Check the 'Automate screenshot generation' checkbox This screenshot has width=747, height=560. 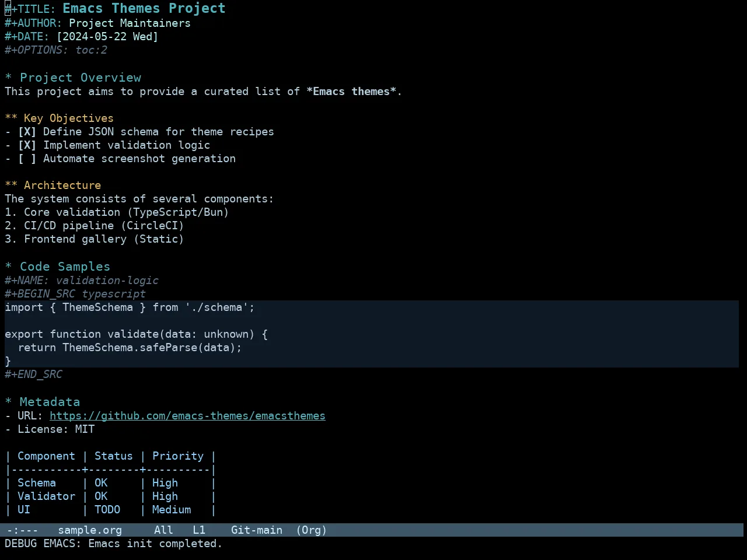tap(27, 159)
